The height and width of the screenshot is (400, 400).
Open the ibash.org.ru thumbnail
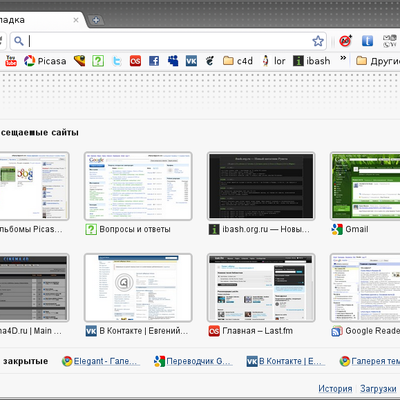(x=261, y=186)
